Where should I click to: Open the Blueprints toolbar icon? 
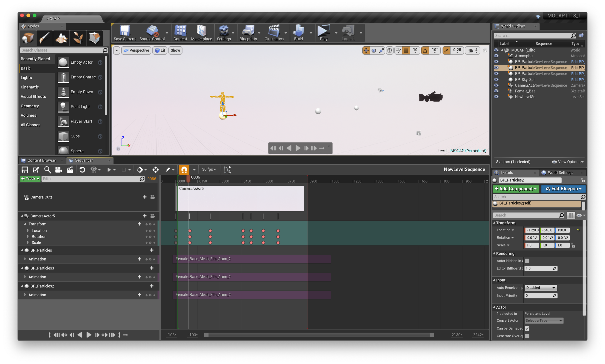[x=248, y=33]
